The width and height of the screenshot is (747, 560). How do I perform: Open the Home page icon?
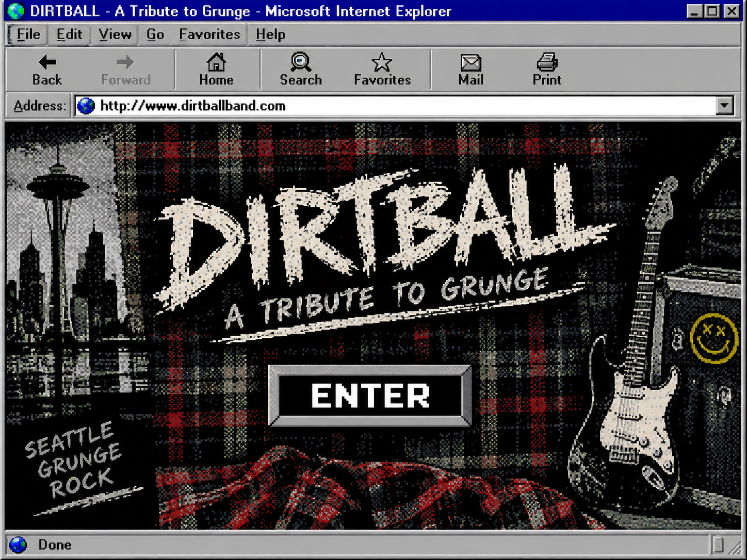click(x=216, y=70)
